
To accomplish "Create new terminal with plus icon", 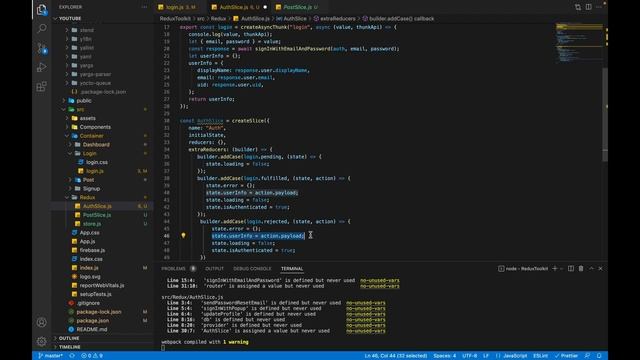I will pyautogui.click(x=554, y=269).
